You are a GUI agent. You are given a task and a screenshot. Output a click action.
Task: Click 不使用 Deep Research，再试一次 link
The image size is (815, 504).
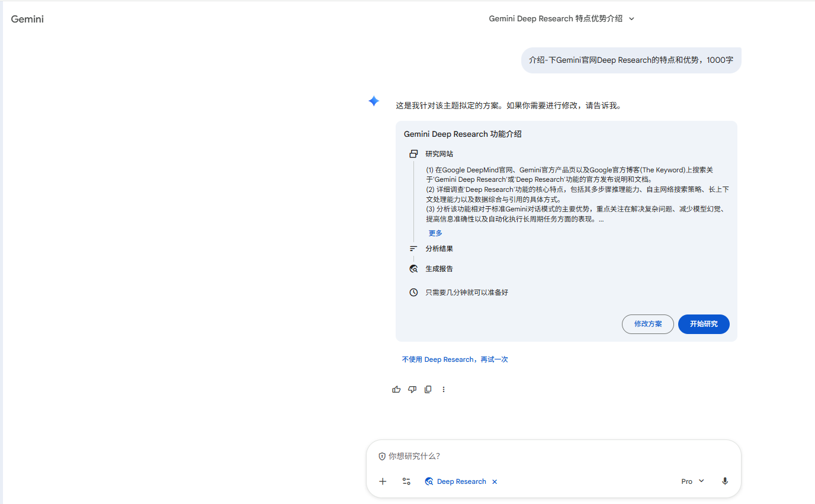click(455, 359)
